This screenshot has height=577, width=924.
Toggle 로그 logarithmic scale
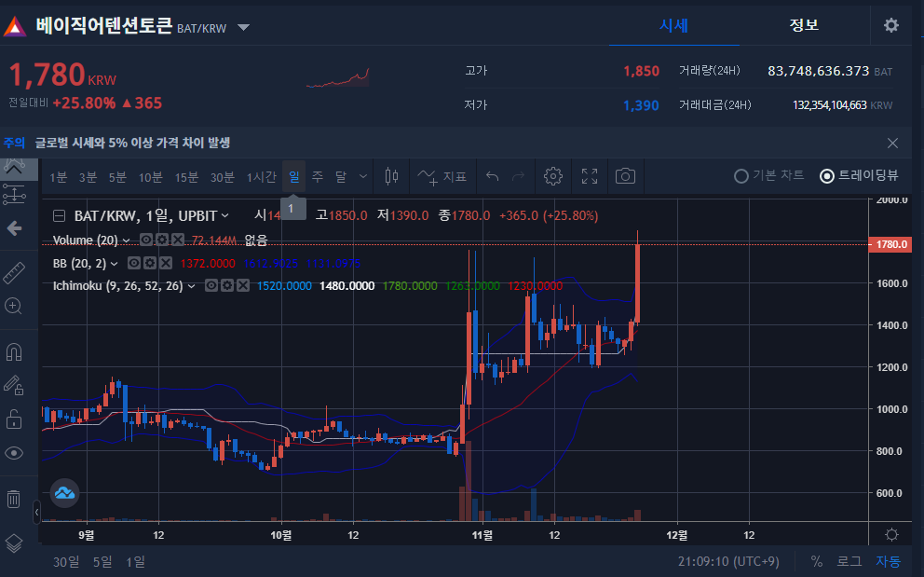point(849,561)
